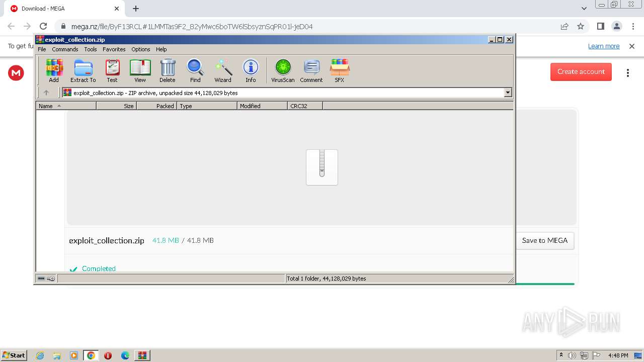Run the Test archive tool
Image resolution: width=644 pixels, height=362 pixels.
pos(112,70)
